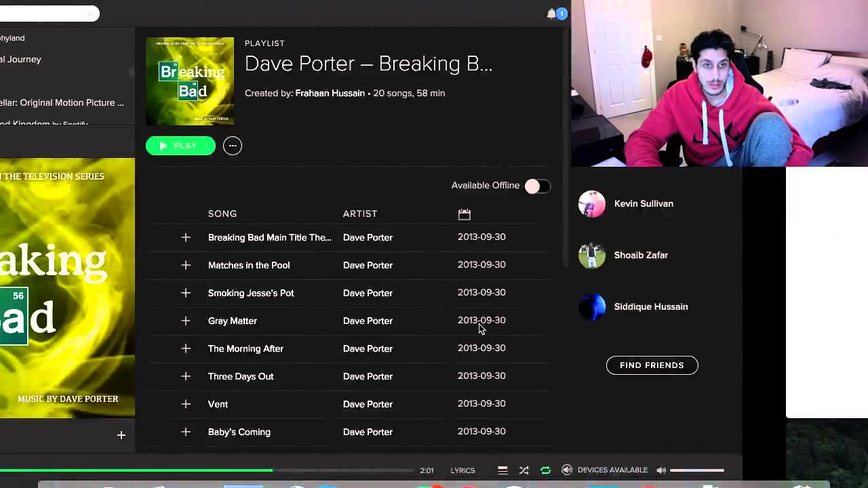
Task: Open LYRICS for the current track
Action: tap(462, 470)
